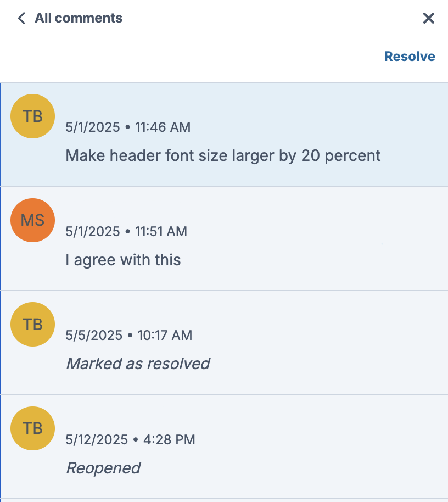Click the 'Reopened' status text
448x502 pixels.
point(103,468)
